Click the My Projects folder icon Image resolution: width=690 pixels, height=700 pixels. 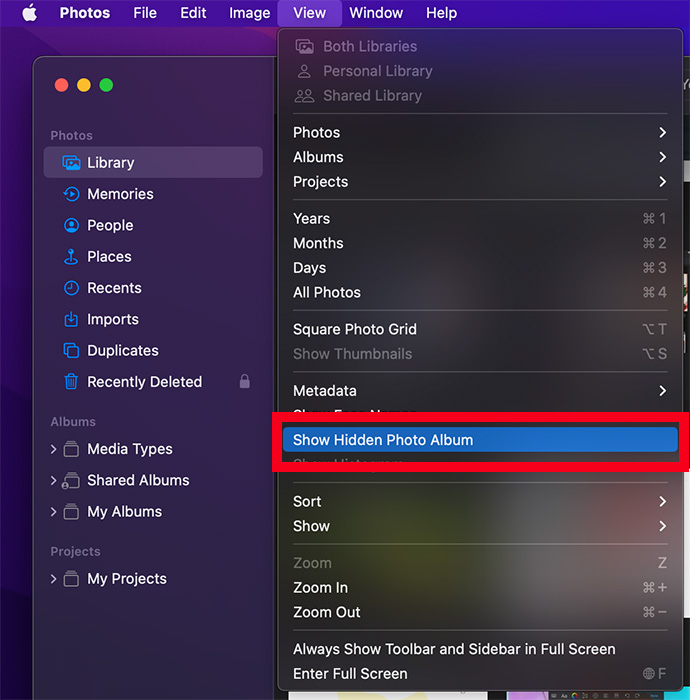71,579
